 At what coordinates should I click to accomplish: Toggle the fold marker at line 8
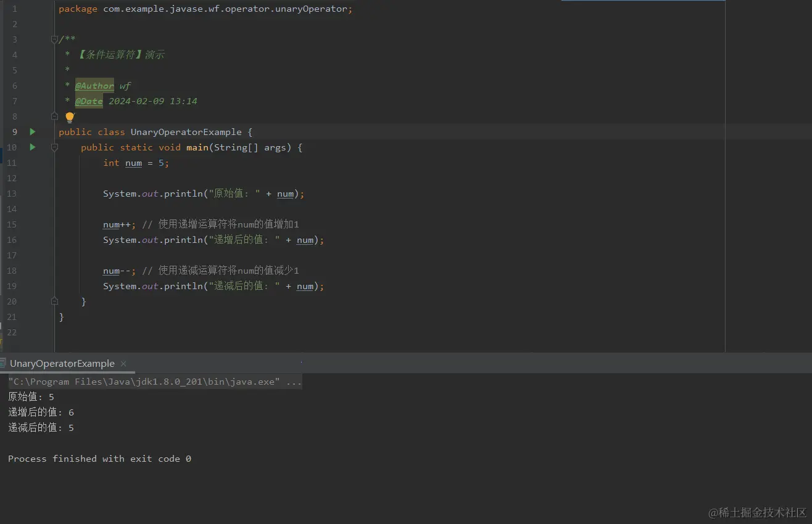pos(54,116)
